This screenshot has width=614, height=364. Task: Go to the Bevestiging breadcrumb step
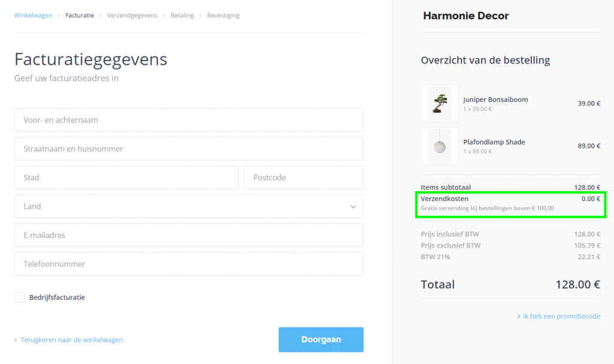(223, 15)
